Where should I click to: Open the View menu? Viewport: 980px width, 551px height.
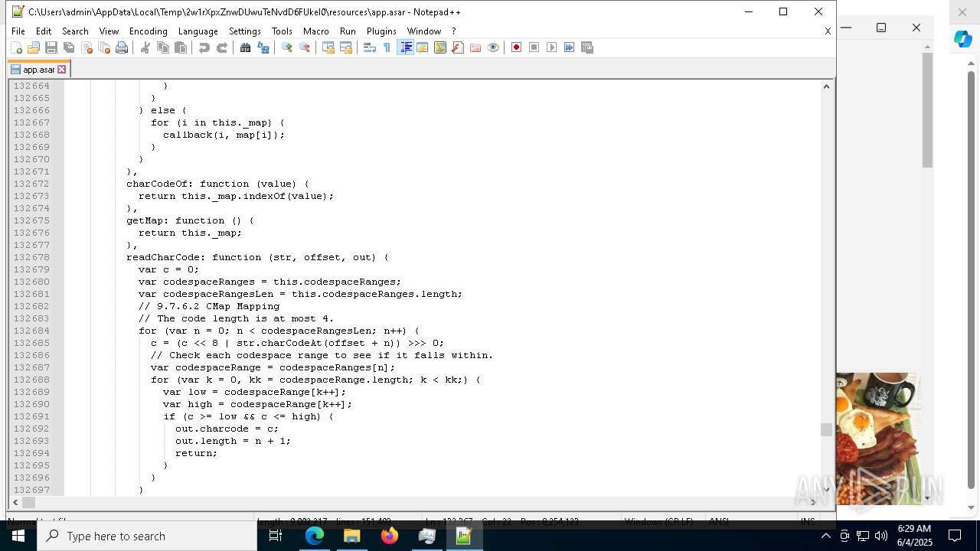click(109, 31)
